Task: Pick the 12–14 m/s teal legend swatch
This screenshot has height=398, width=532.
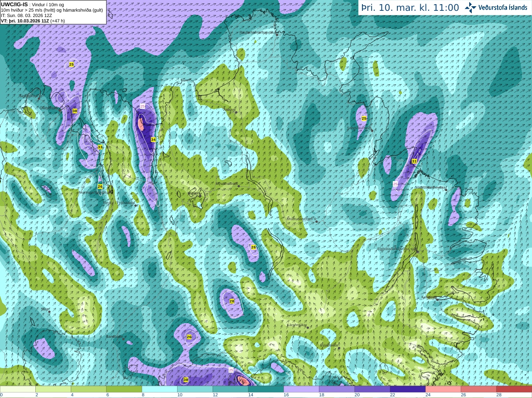Action: (231, 389)
